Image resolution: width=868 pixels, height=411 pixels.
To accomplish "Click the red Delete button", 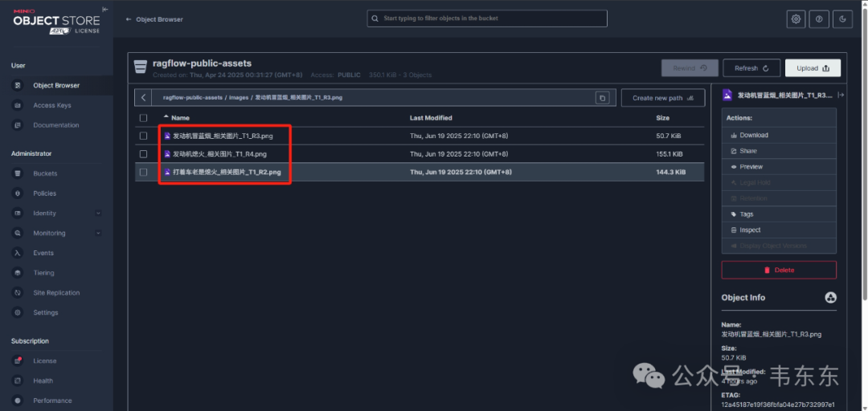I will [x=779, y=270].
